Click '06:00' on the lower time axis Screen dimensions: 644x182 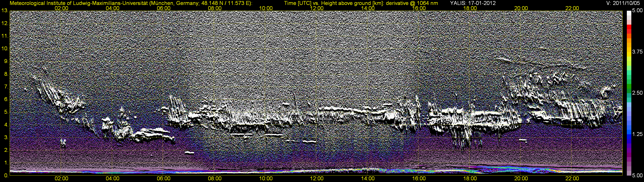[164, 179]
